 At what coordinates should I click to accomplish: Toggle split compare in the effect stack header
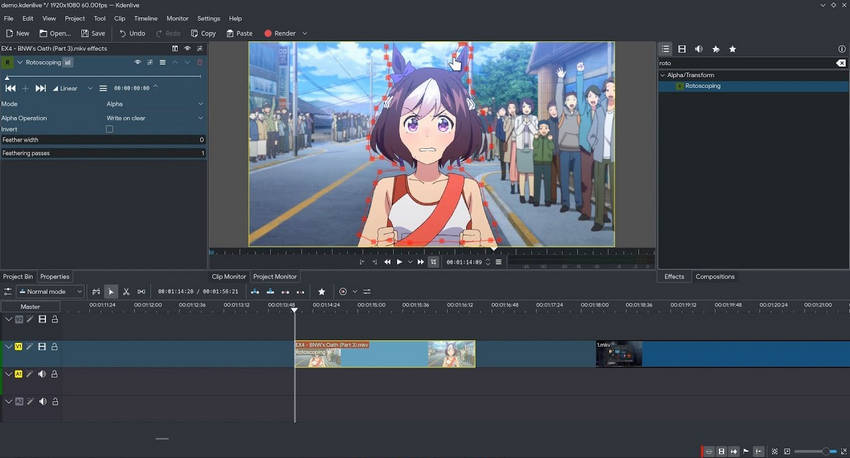(x=175, y=48)
